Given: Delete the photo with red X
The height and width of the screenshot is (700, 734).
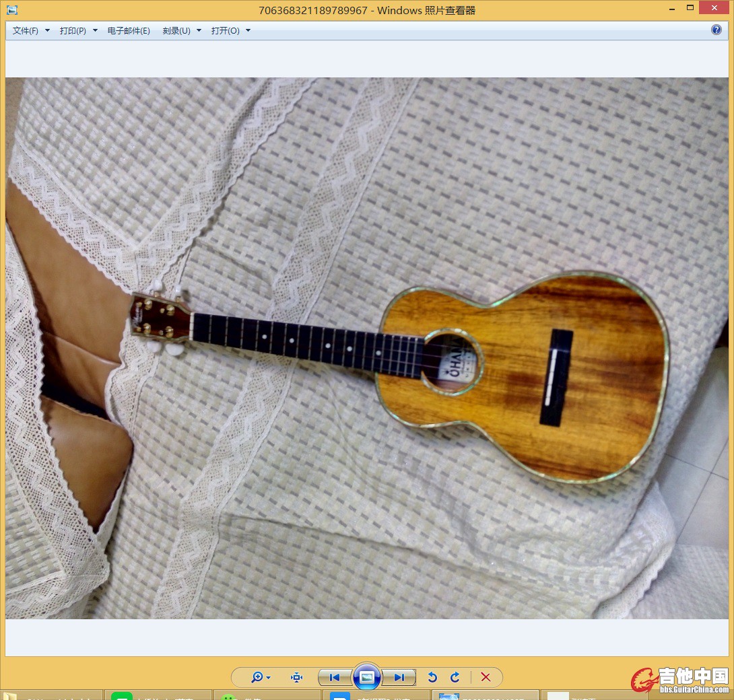Looking at the screenshot, I should tap(486, 677).
